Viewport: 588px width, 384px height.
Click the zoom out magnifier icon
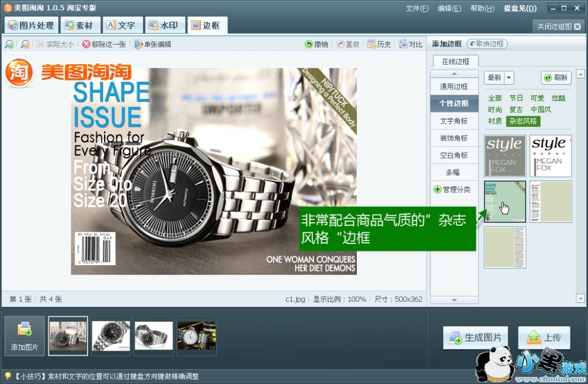(x=25, y=44)
